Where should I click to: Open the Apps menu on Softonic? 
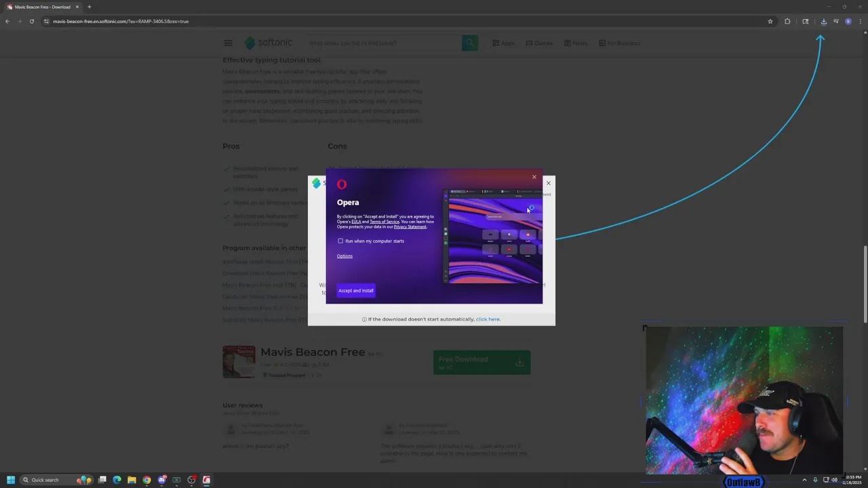[503, 43]
